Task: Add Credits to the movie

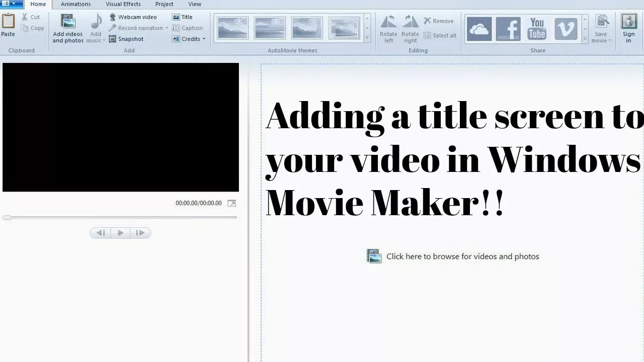Action: point(186,39)
